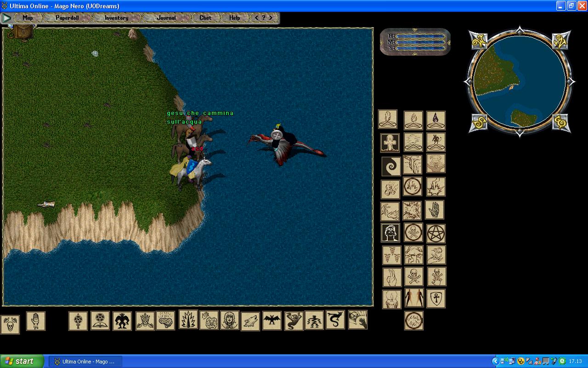Cast the lightning branches spell icon
This screenshot has height=368, width=588.
pos(413,255)
